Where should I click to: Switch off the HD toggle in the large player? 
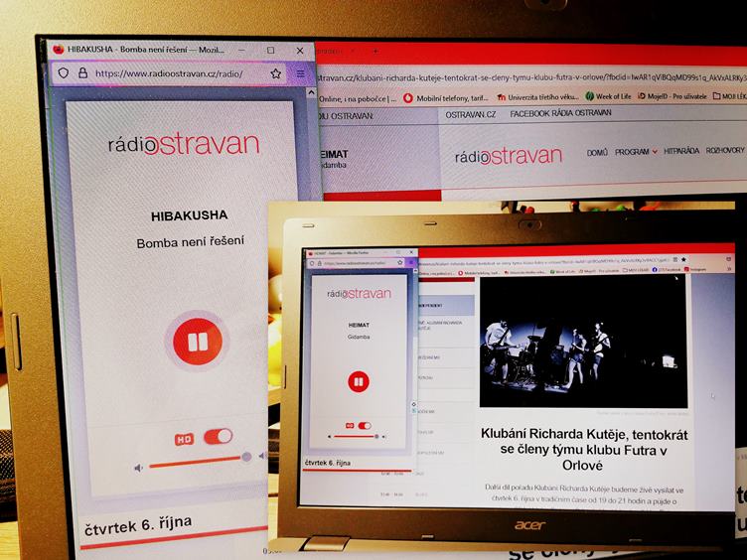tap(218, 436)
